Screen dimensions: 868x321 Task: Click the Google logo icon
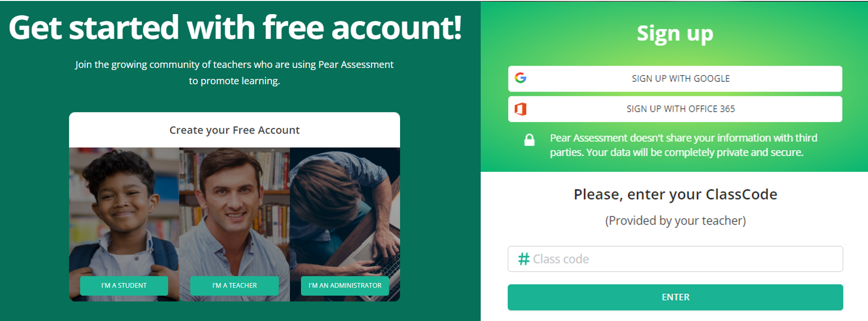(x=520, y=78)
